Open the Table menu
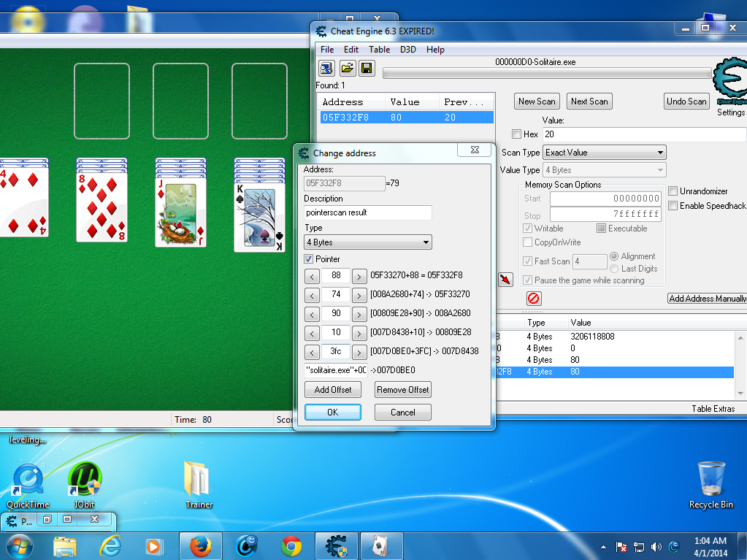This screenshot has height=560, width=747. [x=379, y=50]
